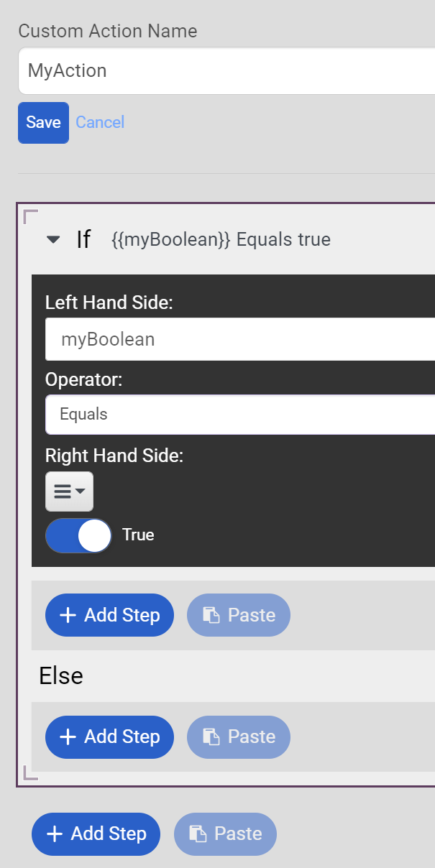Open the Right Hand Side value type dropdown
This screenshot has height=868, width=435.
point(69,491)
